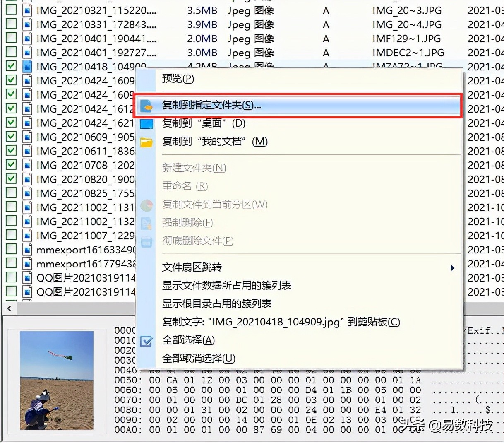
Task: Click the left arrow of the horizontal scrollbar
Action: pos(9,308)
